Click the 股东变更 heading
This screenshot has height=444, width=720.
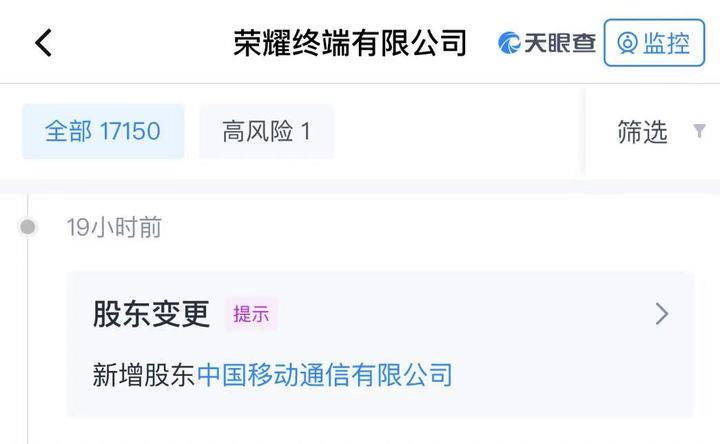[152, 314]
